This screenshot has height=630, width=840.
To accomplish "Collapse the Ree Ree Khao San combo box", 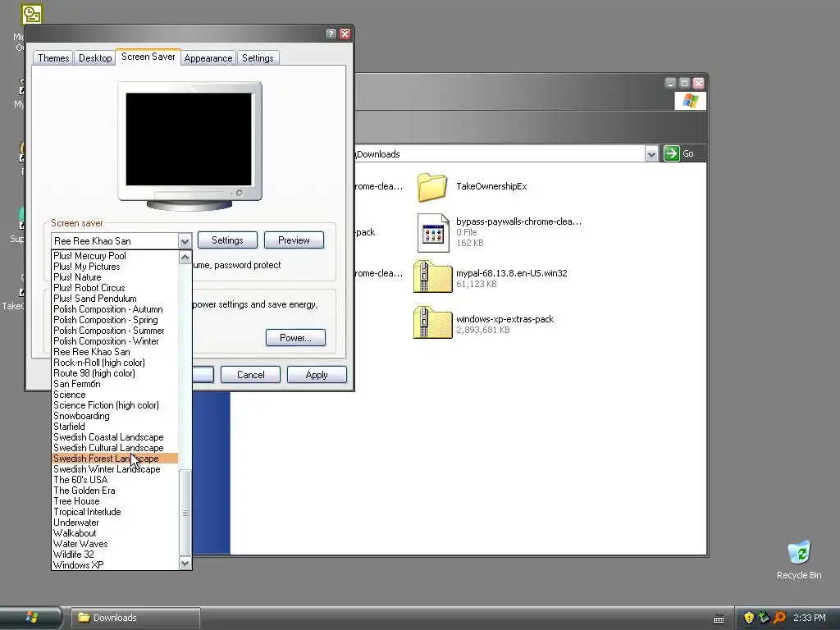I will [x=185, y=241].
